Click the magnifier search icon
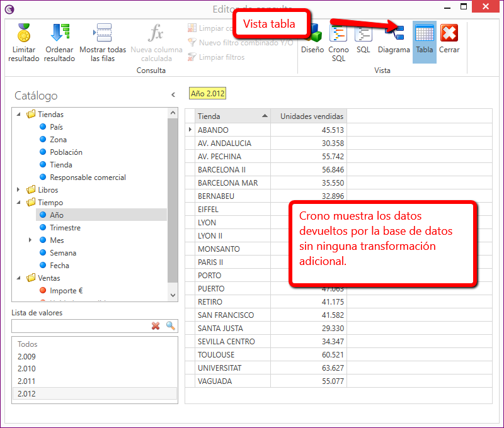The width and height of the screenshot is (504, 428). point(170,326)
